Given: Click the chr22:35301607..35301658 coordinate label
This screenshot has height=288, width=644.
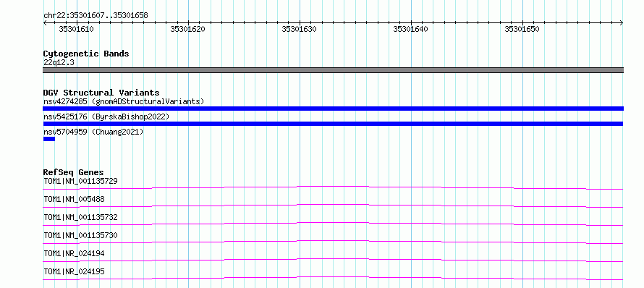Looking at the screenshot, I should coord(96,16).
